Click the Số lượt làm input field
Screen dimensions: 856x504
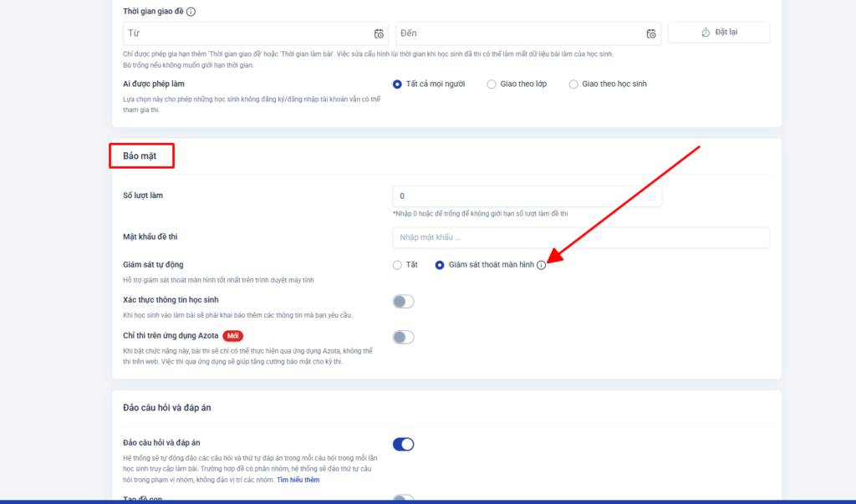[x=527, y=196]
